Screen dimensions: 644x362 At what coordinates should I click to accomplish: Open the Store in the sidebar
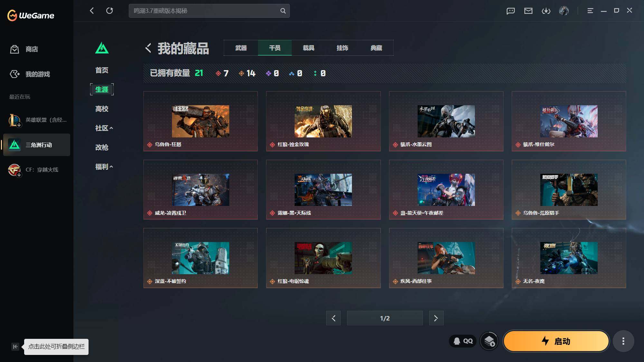(24, 49)
